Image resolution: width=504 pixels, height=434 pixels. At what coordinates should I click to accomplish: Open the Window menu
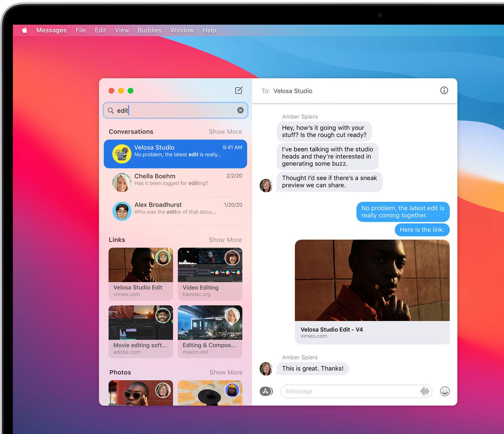click(x=182, y=30)
